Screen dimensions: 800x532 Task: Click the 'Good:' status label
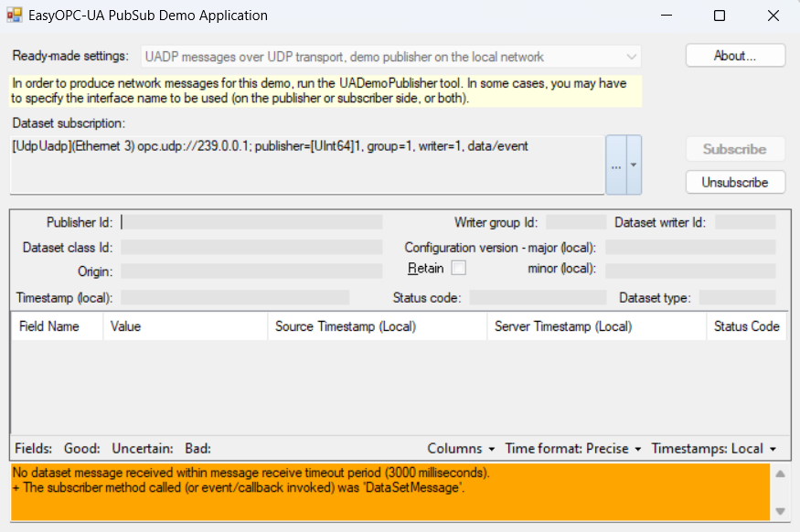coord(81,448)
